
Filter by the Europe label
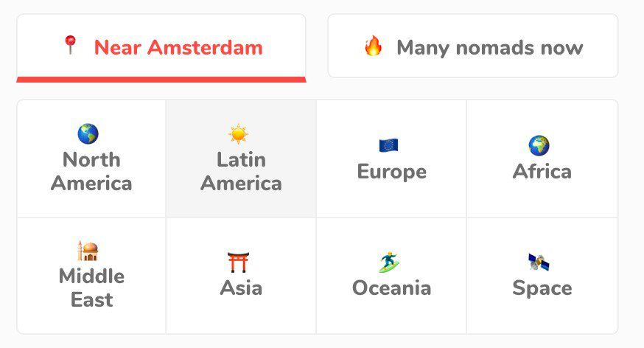coord(391,172)
